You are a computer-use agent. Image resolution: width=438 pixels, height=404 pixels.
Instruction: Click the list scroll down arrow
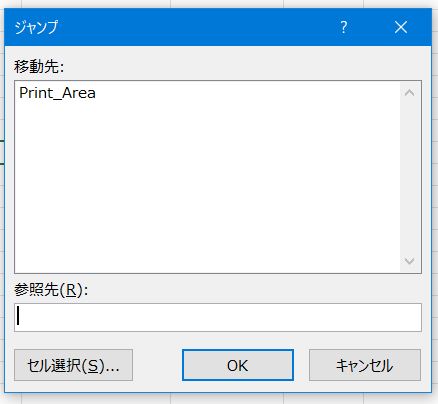pyautogui.click(x=410, y=261)
